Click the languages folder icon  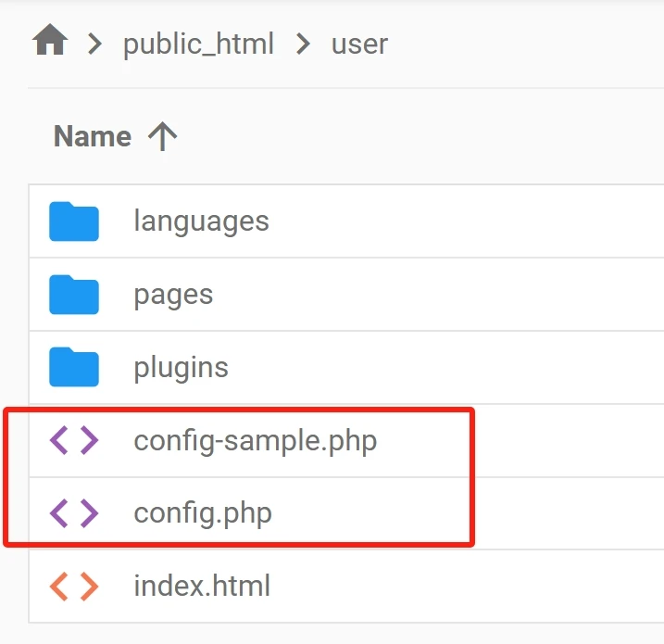(74, 221)
